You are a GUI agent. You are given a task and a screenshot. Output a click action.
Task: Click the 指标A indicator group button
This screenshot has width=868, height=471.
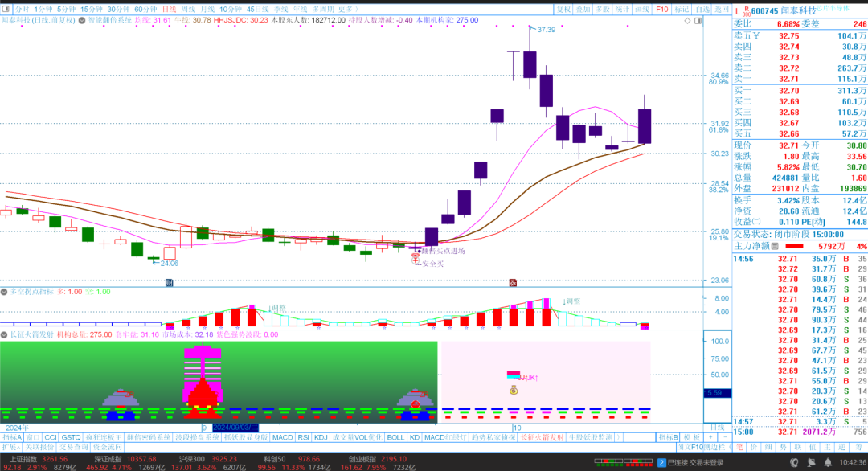click(11, 437)
